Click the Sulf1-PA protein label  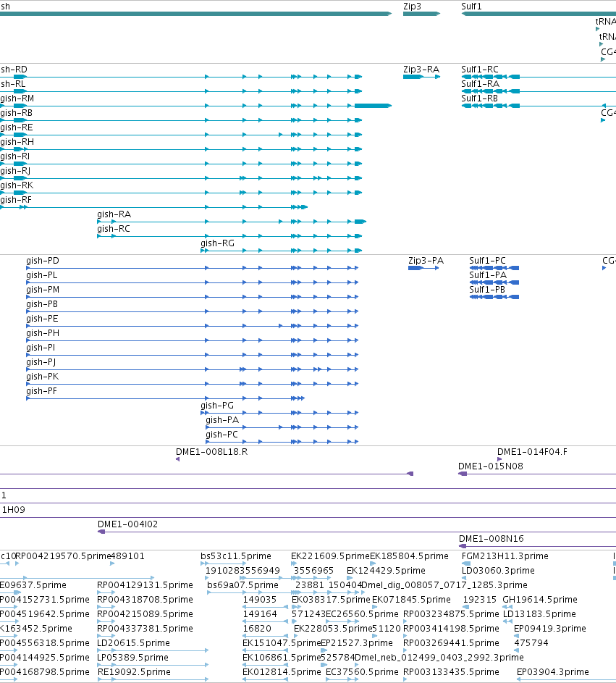[x=488, y=275]
